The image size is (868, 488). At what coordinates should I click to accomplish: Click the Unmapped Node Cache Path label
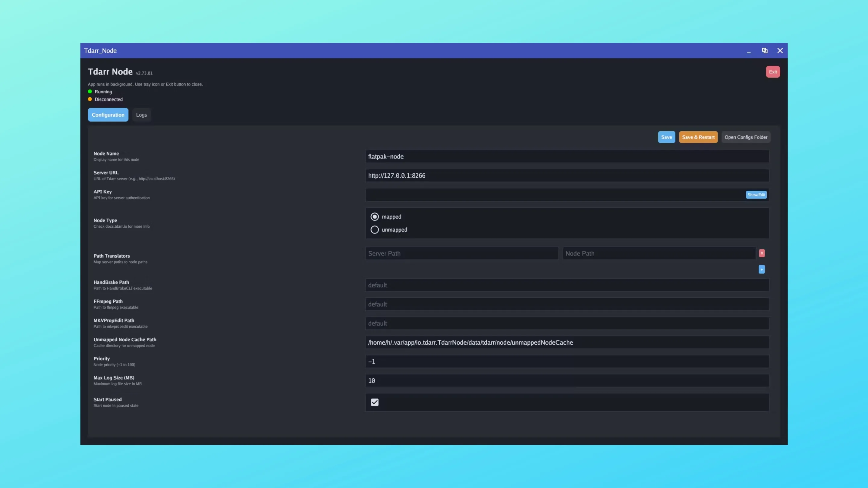point(125,339)
